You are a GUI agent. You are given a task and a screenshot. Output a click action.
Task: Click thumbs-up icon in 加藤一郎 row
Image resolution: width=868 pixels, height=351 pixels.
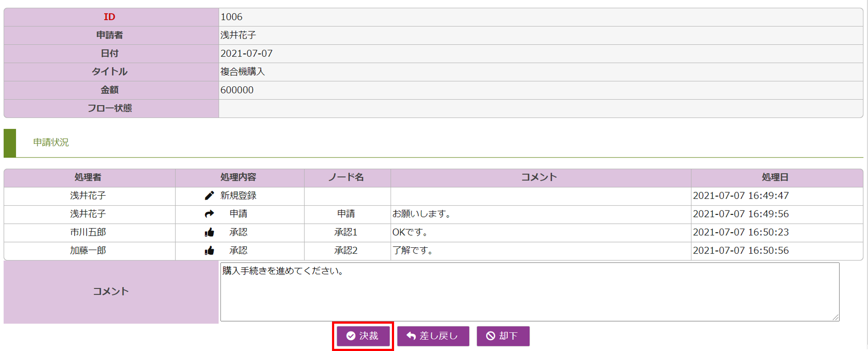click(x=209, y=250)
